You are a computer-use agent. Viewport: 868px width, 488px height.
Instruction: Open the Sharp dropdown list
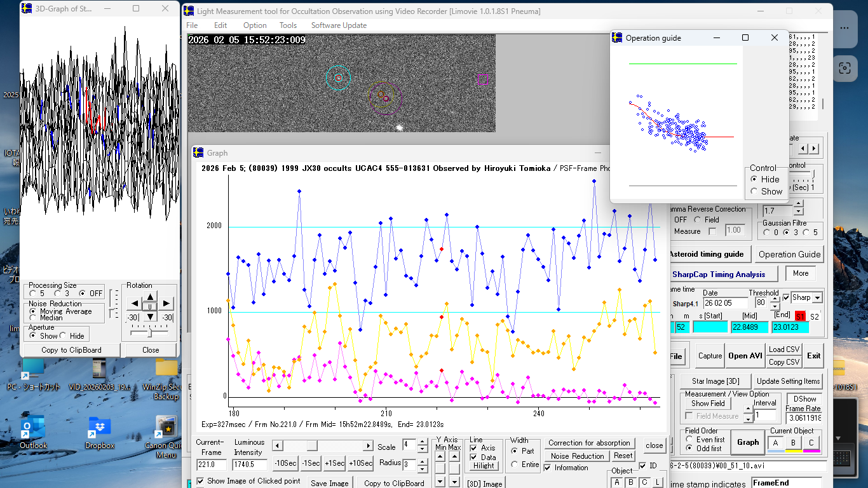click(x=817, y=297)
